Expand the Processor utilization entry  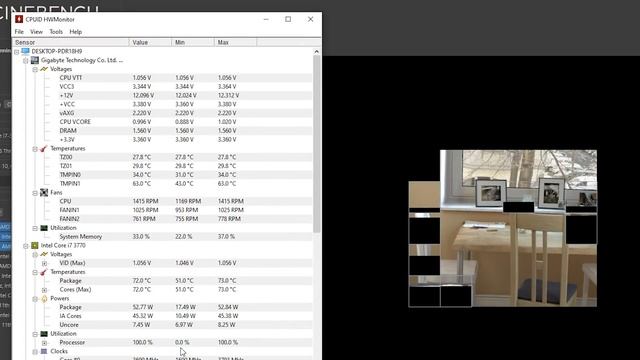click(44, 343)
